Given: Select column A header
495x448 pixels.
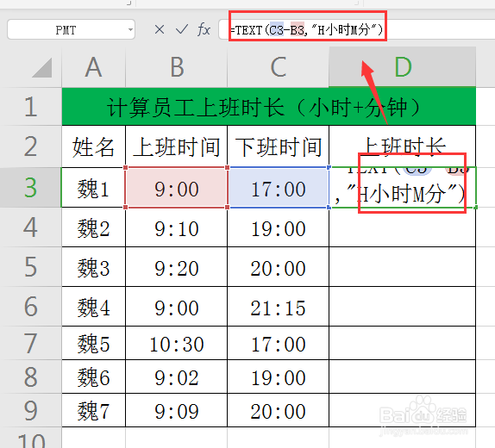Looking at the screenshot, I should click(x=93, y=67).
